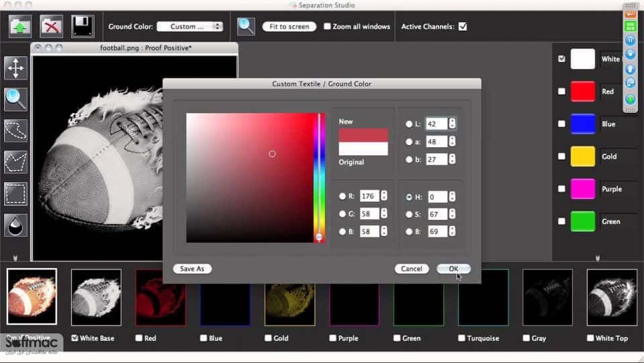644x363 pixels.
Task: Click the Blue color swatch in right panel
Action: pos(582,124)
